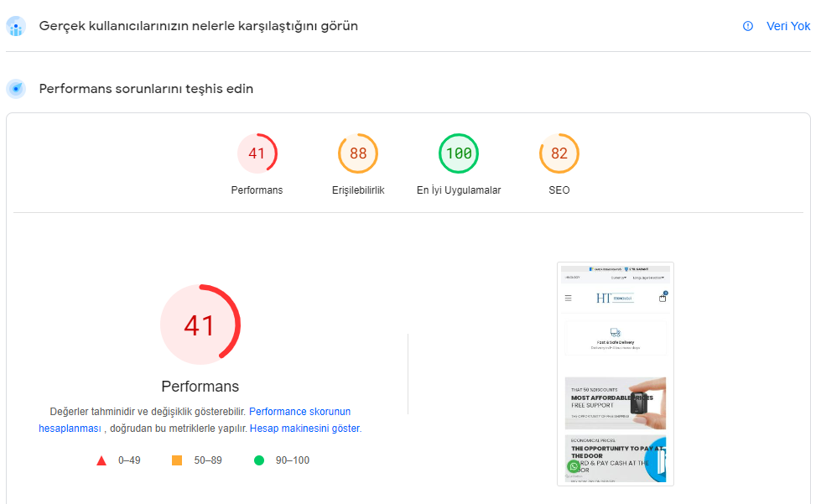Viewport: 821px width, 504px height.
Task: Select the En İyi Uygulamalar gauge 100
Action: pyautogui.click(x=459, y=153)
